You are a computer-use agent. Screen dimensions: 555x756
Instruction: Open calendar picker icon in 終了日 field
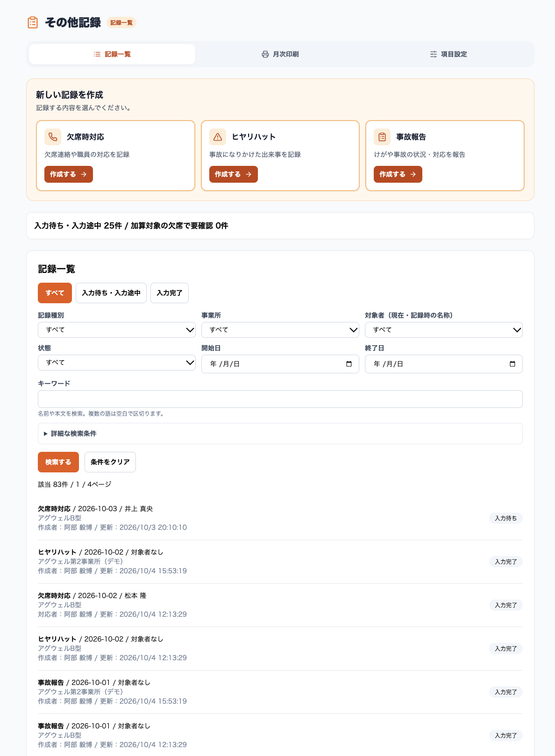pos(512,364)
